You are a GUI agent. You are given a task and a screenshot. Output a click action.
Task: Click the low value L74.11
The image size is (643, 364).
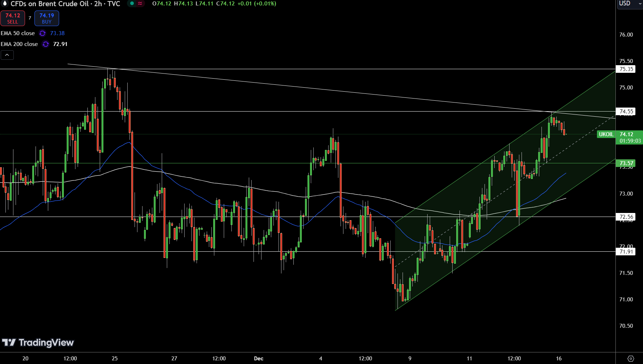[x=204, y=4]
